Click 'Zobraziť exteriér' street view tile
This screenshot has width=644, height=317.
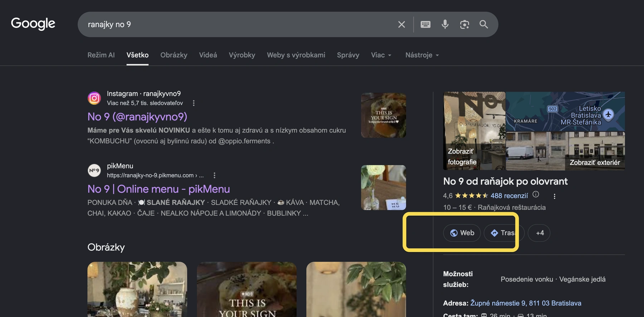point(565,151)
